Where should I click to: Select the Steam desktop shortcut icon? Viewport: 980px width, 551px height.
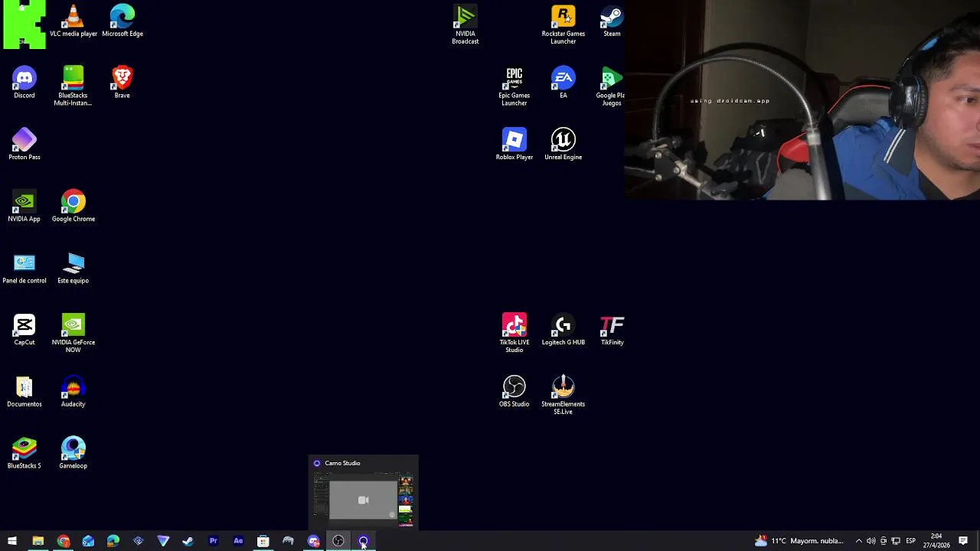click(612, 21)
